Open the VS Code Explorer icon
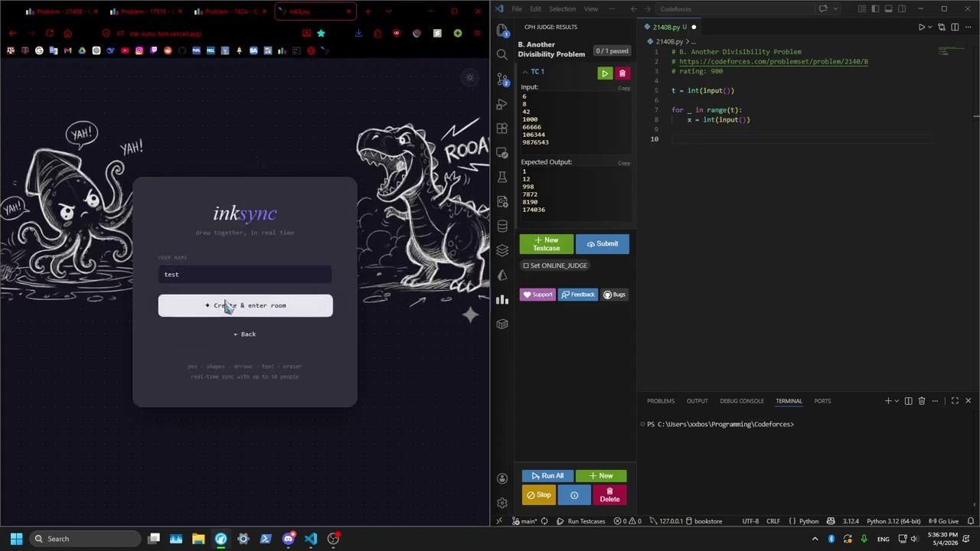Viewport: 980px width, 551px height. tap(502, 30)
